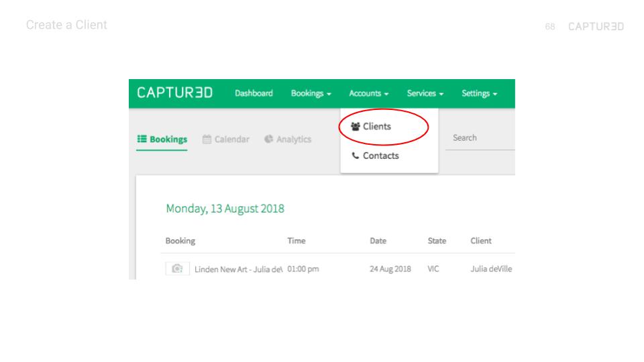The width and height of the screenshot is (644, 362).
Task: Click the Date column header
Action: [378, 241]
